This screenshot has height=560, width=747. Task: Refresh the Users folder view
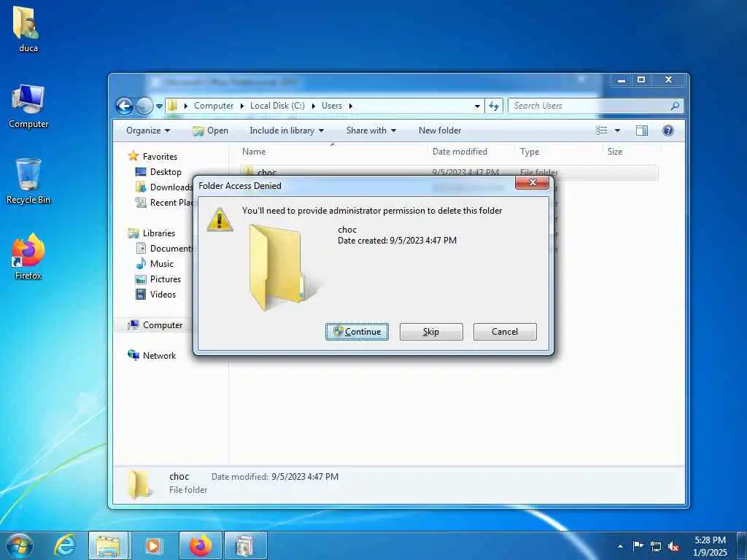[494, 106]
